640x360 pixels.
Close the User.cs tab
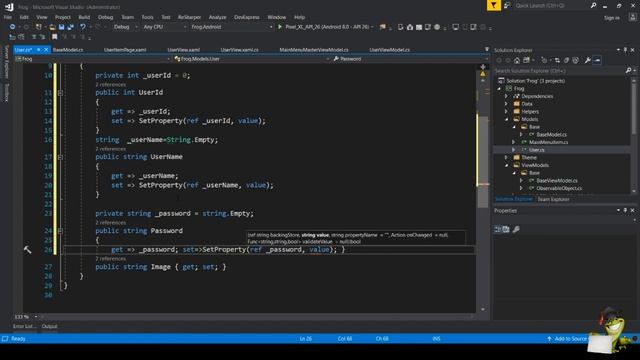point(46,50)
